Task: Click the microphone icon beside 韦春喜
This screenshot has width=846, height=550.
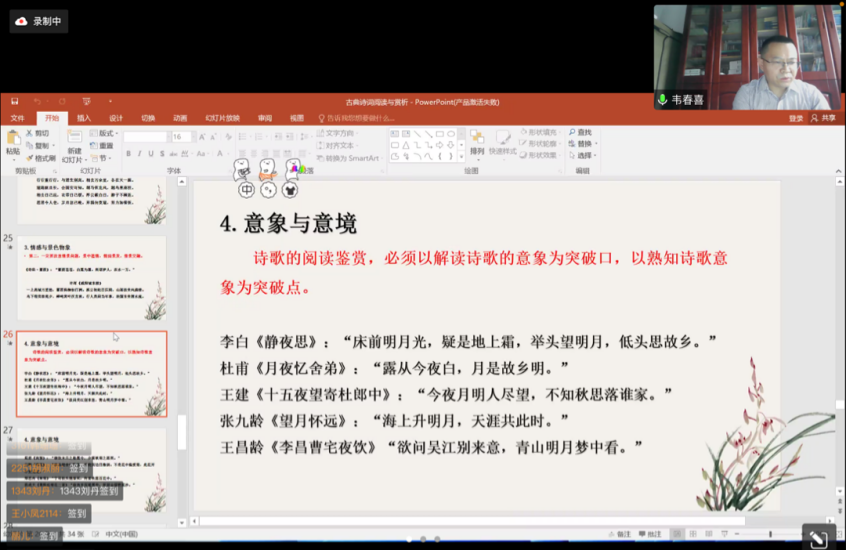Action: click(663, 100)
